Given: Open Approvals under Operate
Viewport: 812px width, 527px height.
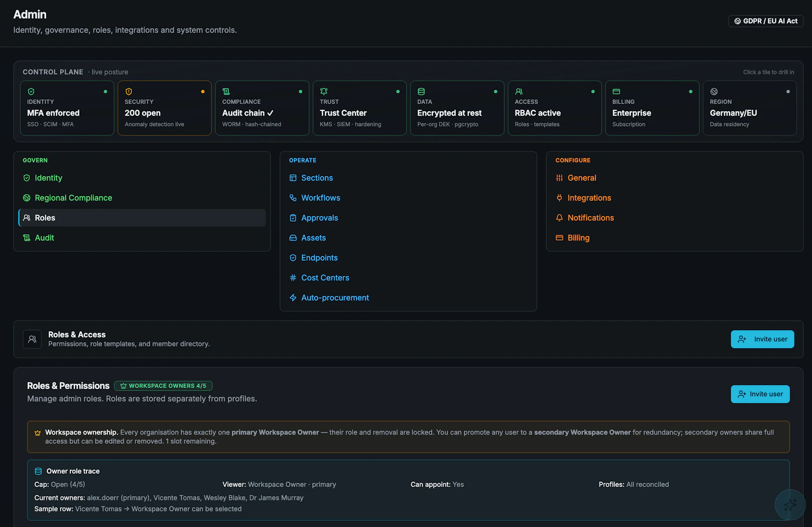Looking at the screenshot, I should 409,218.
